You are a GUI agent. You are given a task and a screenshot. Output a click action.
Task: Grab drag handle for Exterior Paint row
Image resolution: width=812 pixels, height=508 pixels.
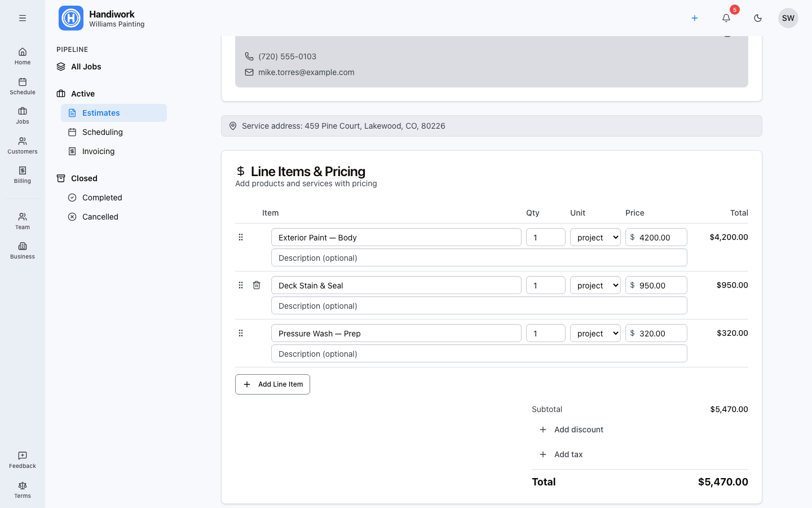pyautogui.click(x=241, y=237)
